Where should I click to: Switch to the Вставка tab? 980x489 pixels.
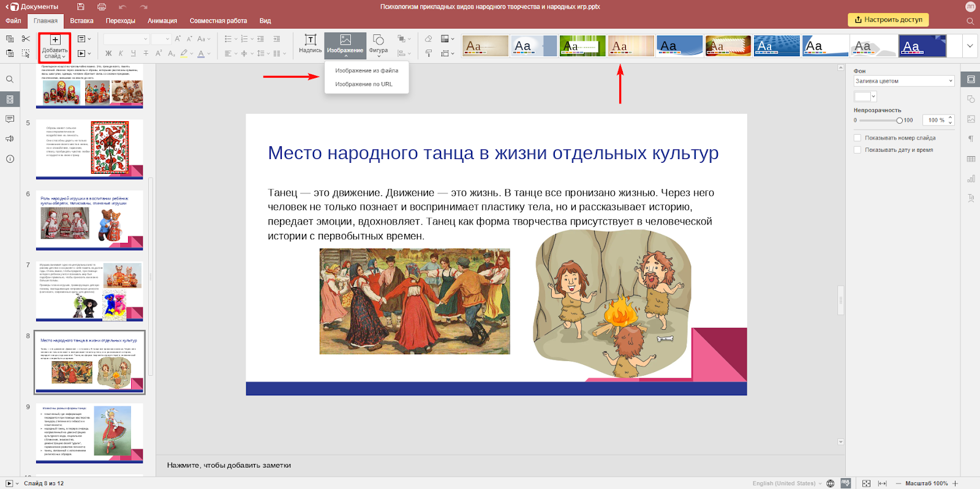point(81,21)
